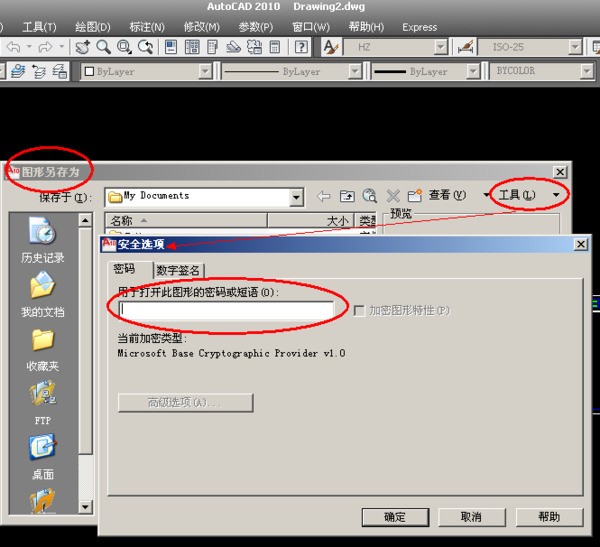Open the My Documents (我的文档) sidebar shortcut
Image resolution: width=600 pixels, height=547 pixels.
[42, 288]
